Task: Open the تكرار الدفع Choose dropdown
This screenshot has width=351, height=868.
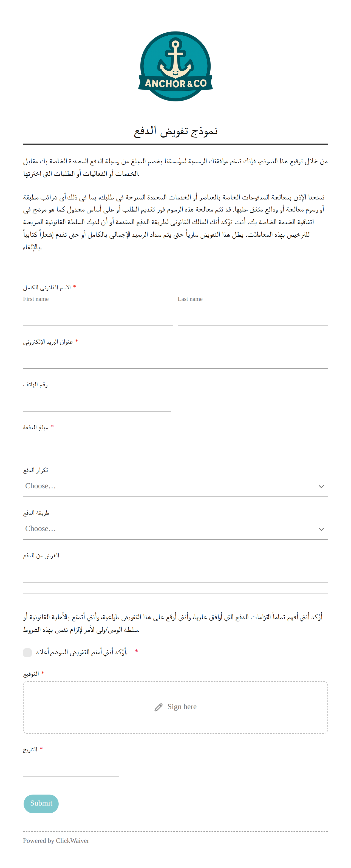Action: pyautogui.click(x=175, y=486)
